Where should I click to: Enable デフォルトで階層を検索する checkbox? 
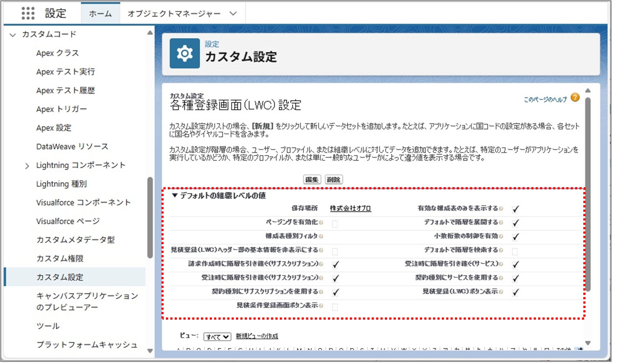(515, 250)
